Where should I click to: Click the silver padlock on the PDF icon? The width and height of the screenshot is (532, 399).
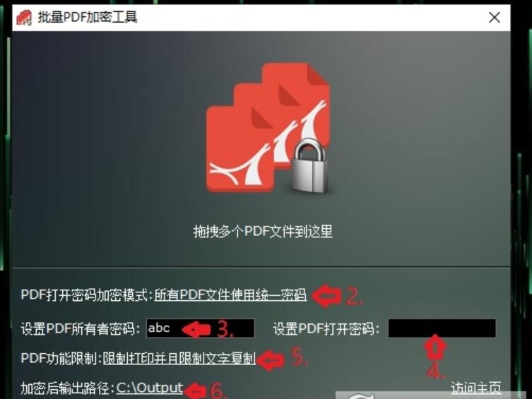(x=309, y=167)
